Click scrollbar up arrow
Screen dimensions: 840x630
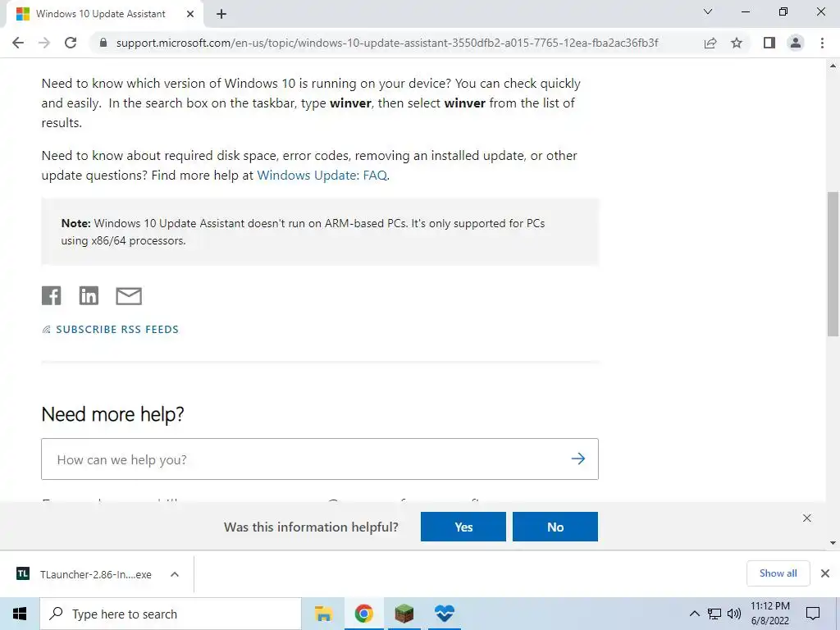[x=833, y=66]
